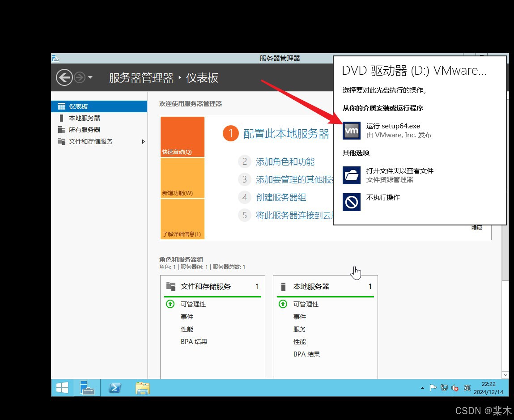Open 性能 in 文件和存储服务 tile

click(187, 329)
